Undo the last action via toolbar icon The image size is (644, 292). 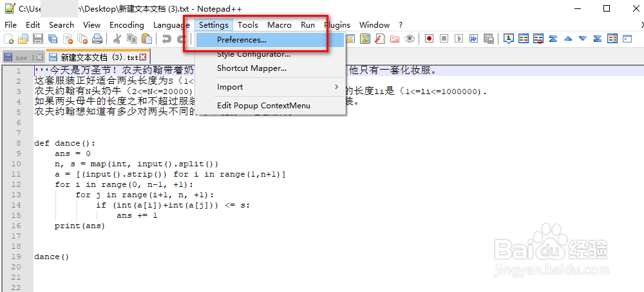click(x=167, y=39)
